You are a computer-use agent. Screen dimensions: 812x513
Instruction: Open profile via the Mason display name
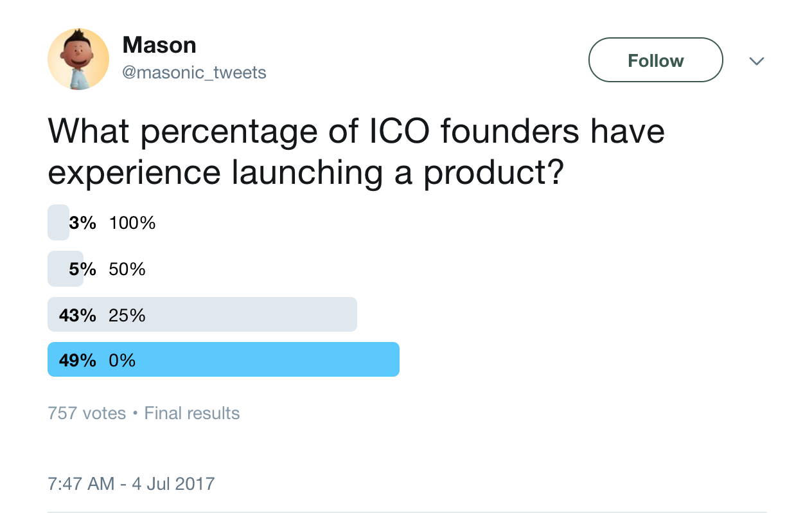point(159,45)
